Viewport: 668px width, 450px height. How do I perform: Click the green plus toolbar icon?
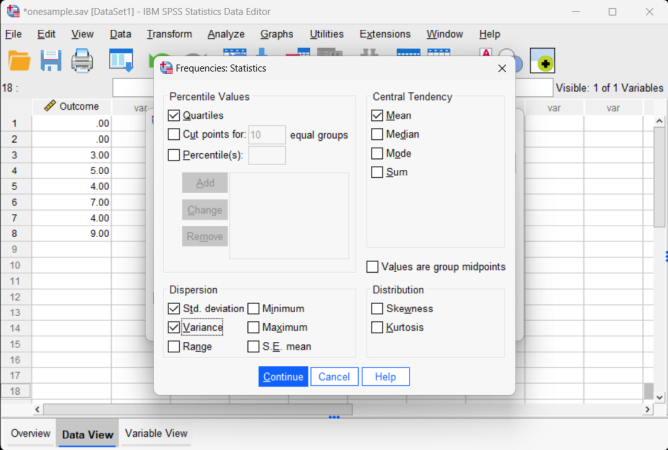coord(542,61)
